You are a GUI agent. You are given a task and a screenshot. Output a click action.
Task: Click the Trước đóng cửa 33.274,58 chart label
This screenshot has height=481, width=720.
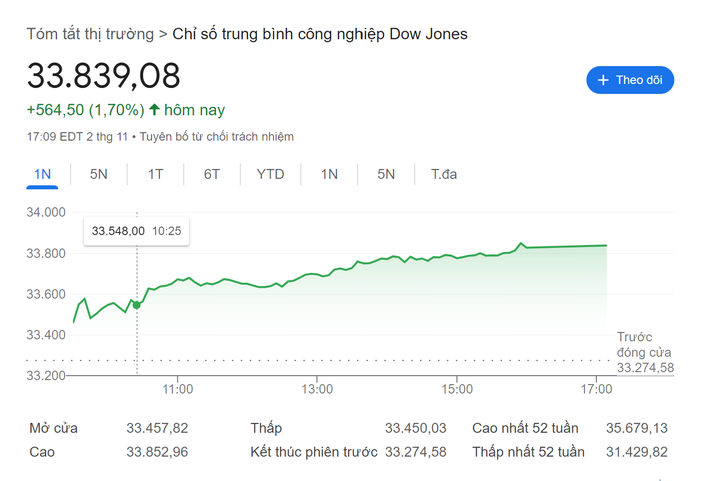pos(644,353)
